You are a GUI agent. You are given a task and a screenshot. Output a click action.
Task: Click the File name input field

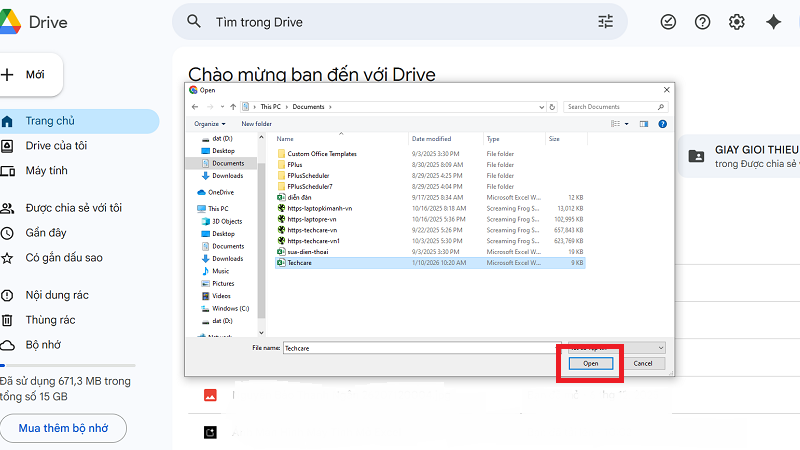pyautogui.click(x=420, y=348)
